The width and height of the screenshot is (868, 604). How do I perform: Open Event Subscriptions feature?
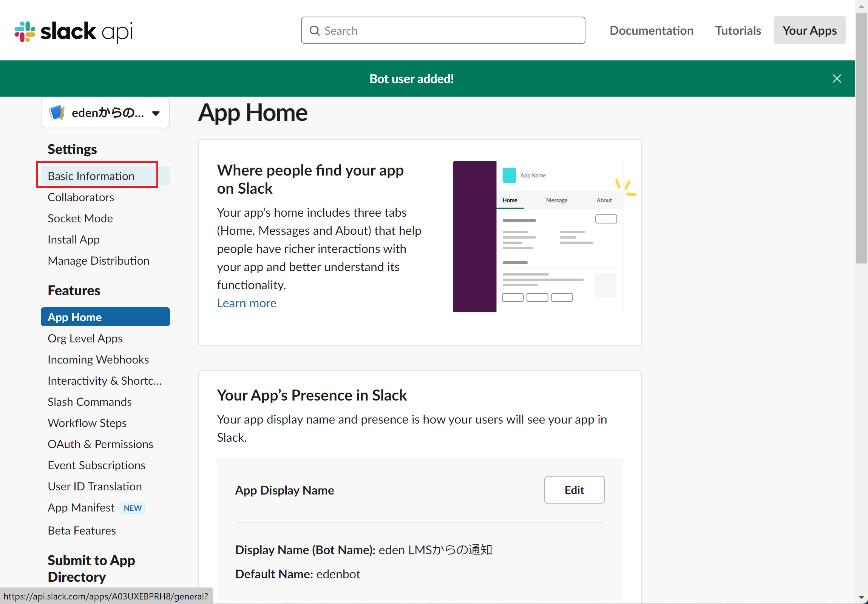[96, 465]
